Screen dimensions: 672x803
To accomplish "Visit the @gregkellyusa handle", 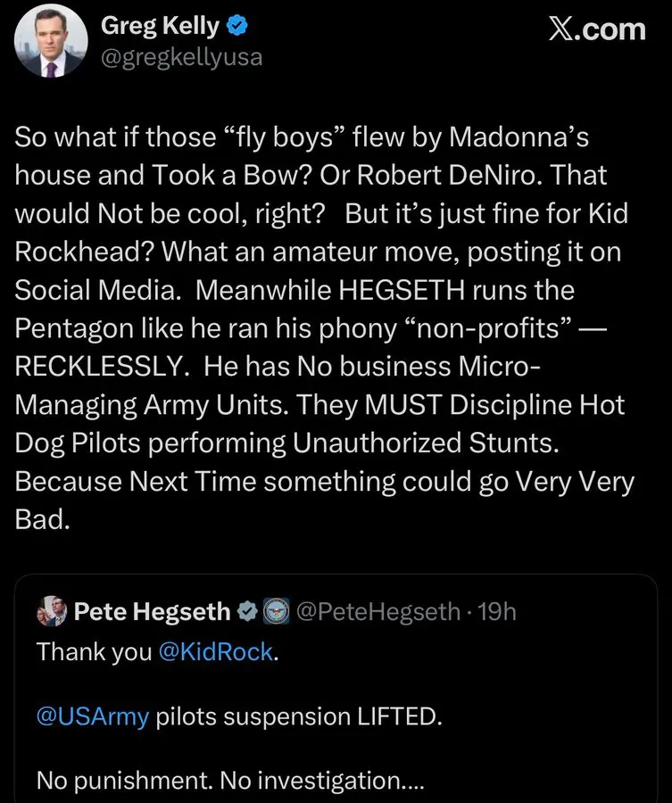I will pos(181,57).
